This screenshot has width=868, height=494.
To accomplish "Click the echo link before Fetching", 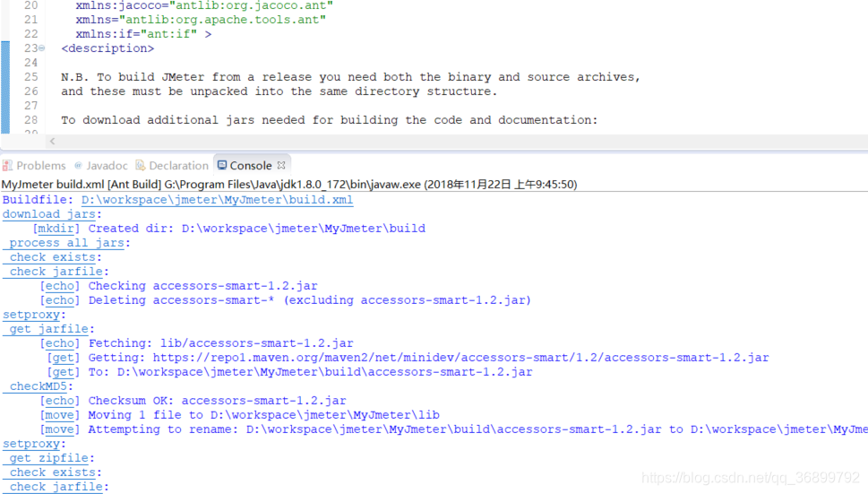I will [59, 344].
